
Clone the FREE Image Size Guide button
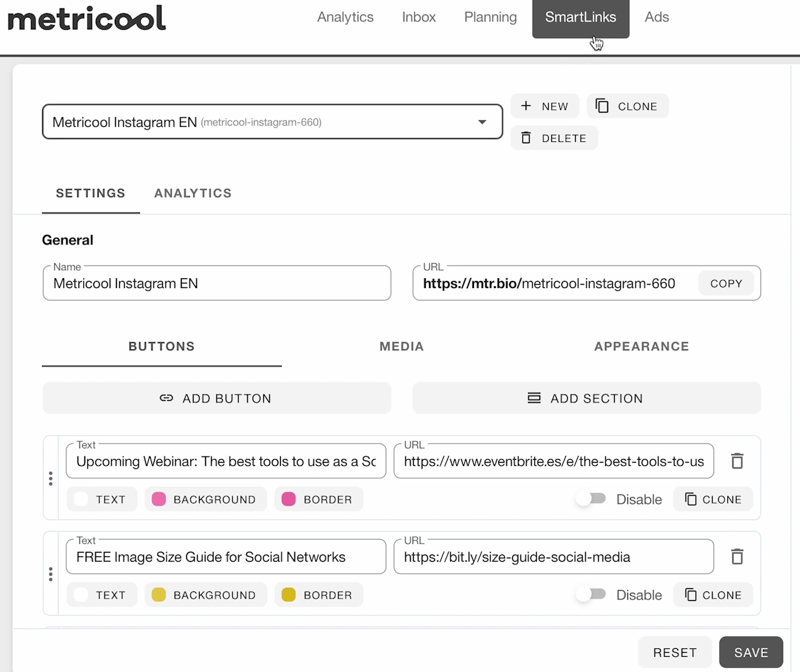pyautogui.click(x=713, y=595)
